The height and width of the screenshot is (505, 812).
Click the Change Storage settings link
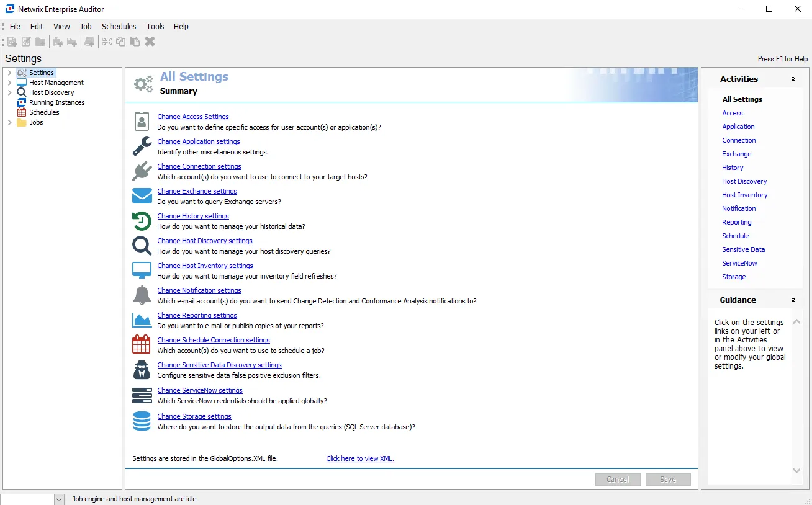click(194, 416)
